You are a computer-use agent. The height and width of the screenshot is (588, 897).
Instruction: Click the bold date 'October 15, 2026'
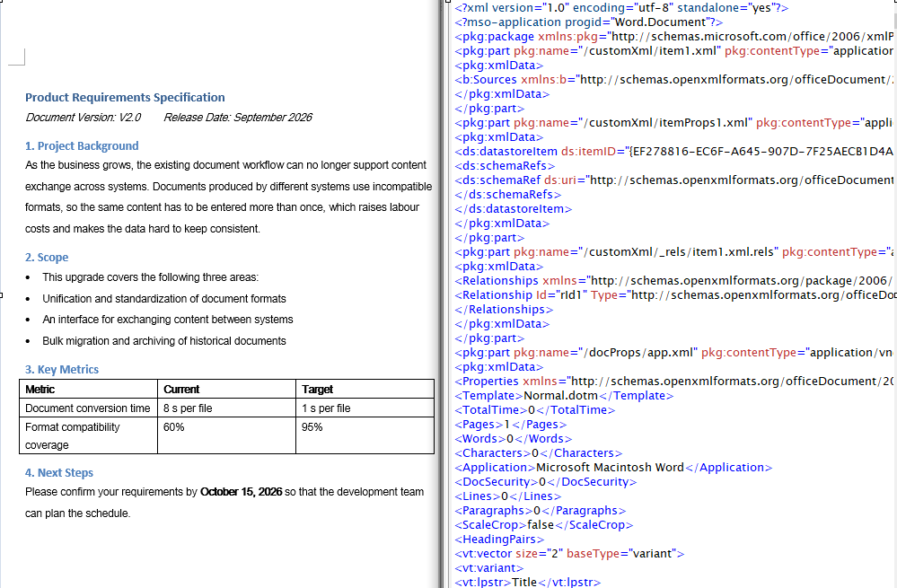241,492
